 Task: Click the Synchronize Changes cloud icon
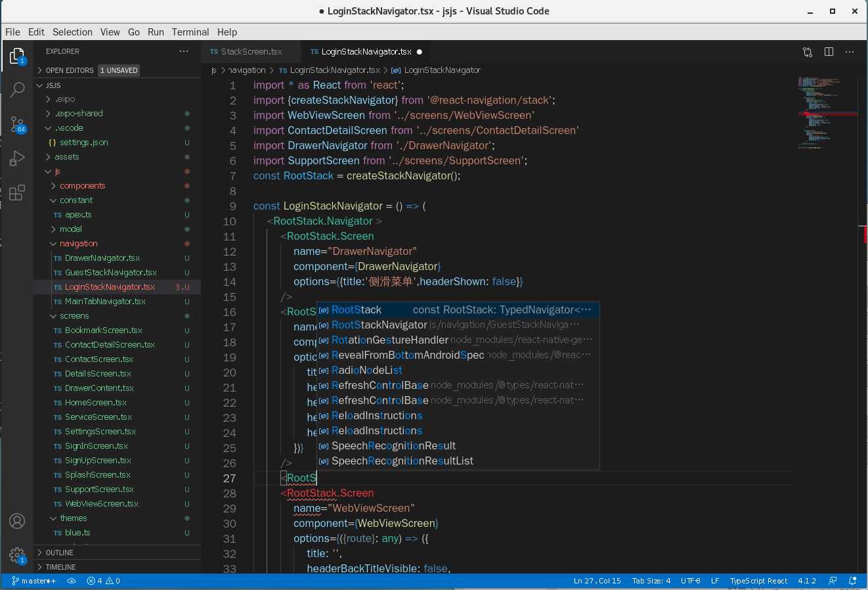point(72,581)
